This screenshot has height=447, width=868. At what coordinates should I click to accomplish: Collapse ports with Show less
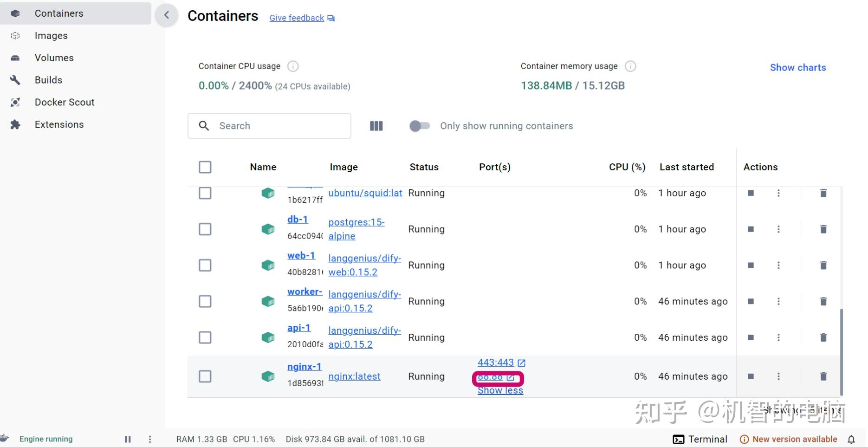[x=500, y=390]
